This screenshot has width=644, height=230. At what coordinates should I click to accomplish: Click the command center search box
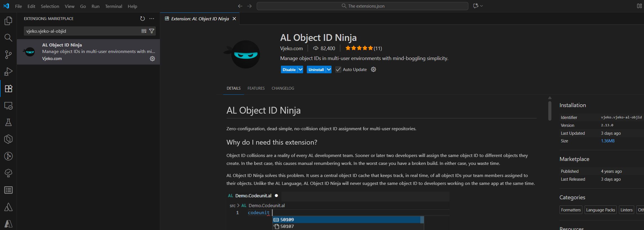363,6
